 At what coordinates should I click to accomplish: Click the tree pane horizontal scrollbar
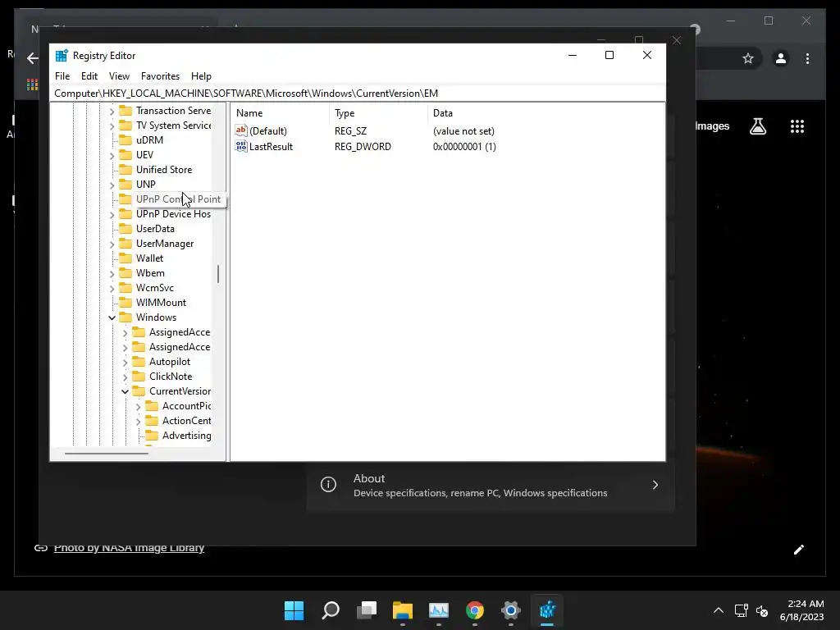coord(106,453)
